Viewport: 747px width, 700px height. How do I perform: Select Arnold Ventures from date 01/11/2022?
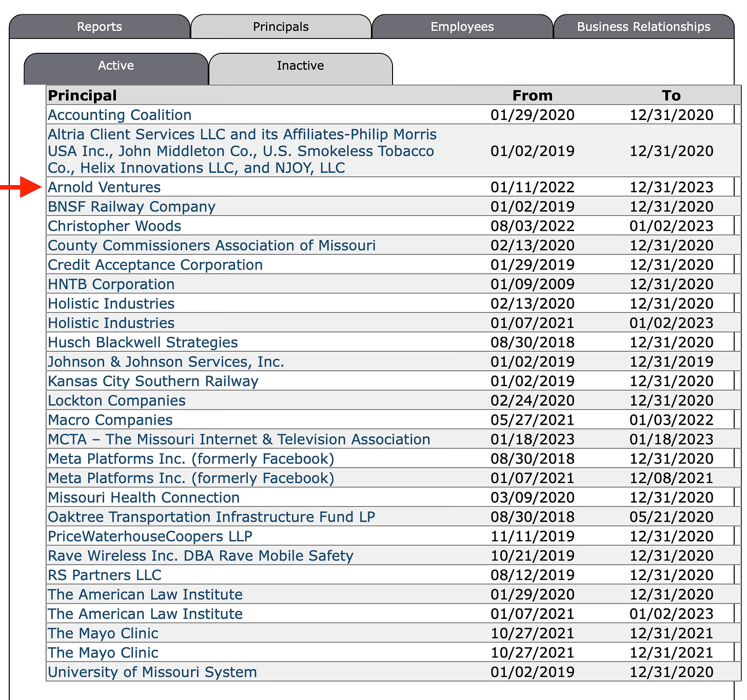click(x=533, y=187)
